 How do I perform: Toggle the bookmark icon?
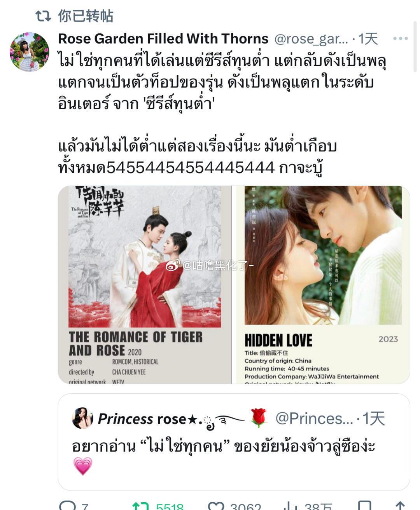pos(364,506)
